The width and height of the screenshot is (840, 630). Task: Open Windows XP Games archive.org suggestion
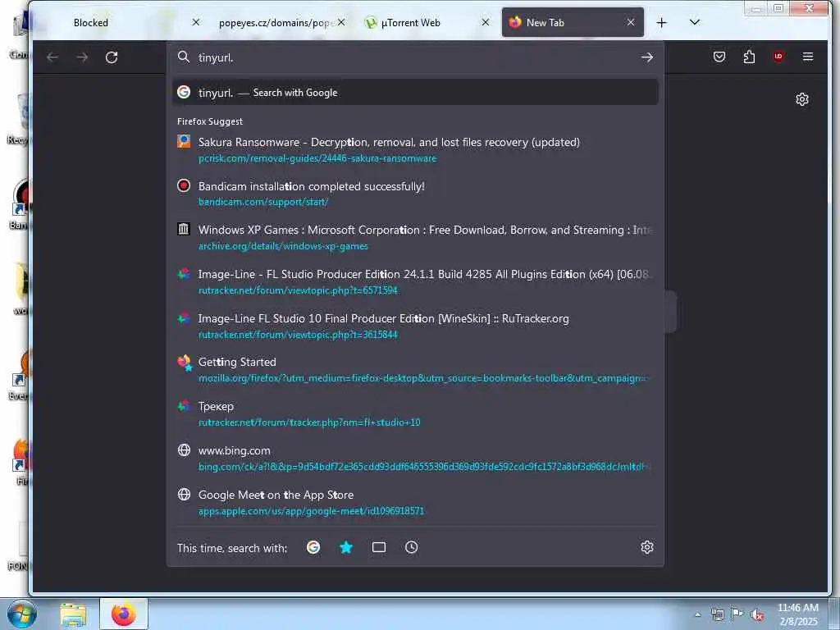[415, 237]
